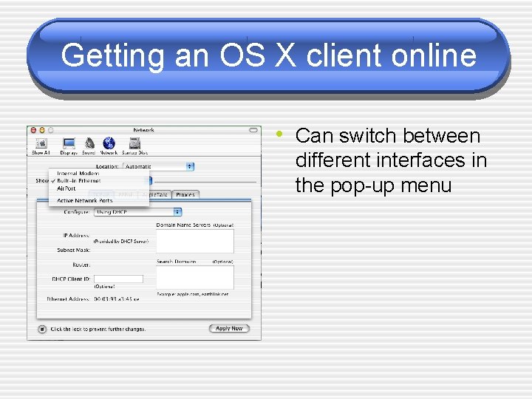Click the 'Provided by DHCP Server' text
Viewport: 532px width, 399px height.
tap(121, 241)
